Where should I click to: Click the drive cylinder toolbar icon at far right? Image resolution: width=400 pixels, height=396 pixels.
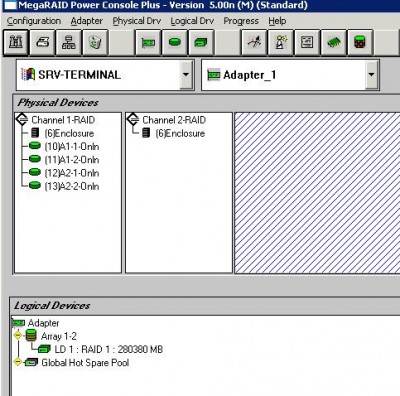click(x=360, y=42)
